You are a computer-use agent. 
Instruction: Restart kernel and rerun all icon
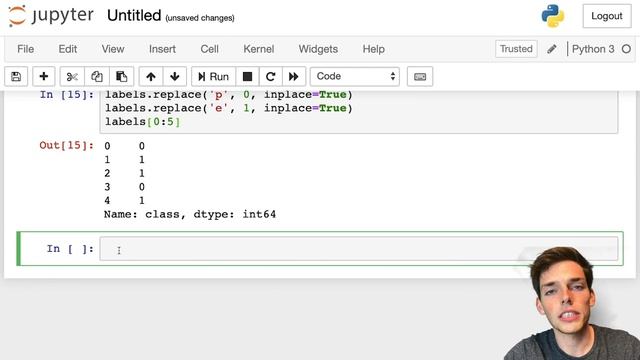point(293,76)
